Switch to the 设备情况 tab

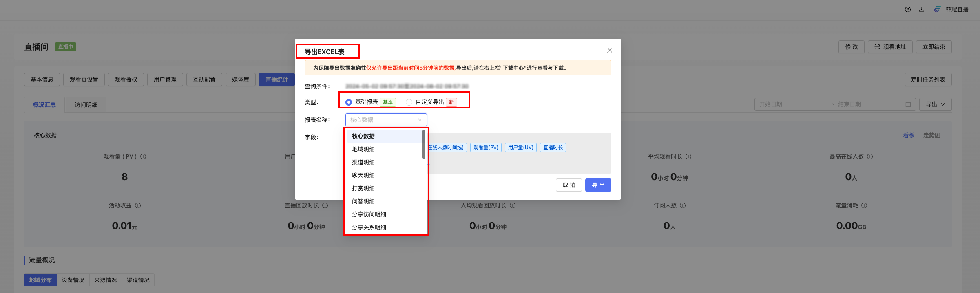coord(73,280)
